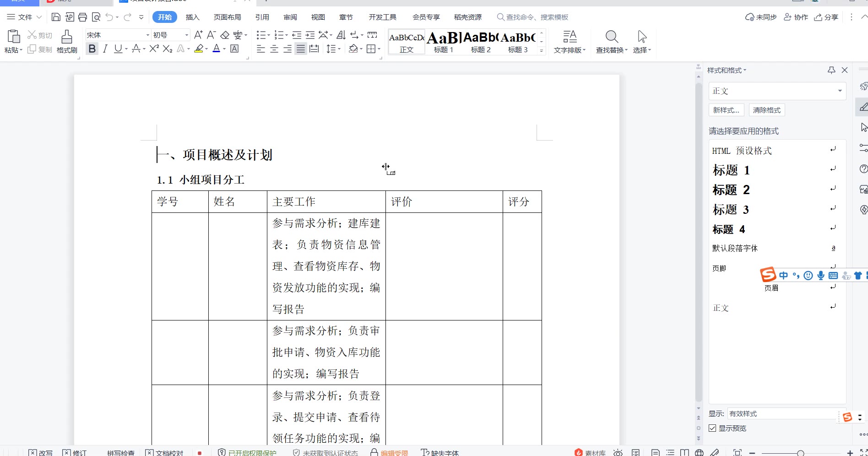This screenshot has width=868, height=456.
Task: Click the superscript icon
Action: click(x=154, y=49)
